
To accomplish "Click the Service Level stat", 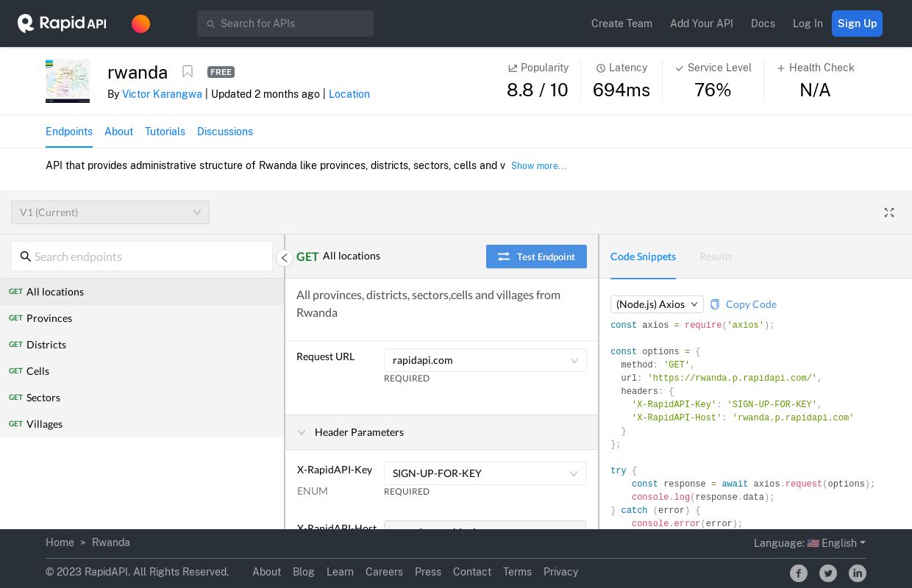I will tap(713, 80).
